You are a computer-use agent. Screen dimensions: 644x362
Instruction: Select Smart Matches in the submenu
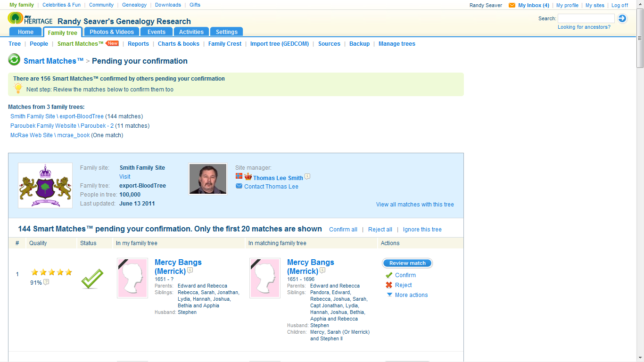coord(80,44)
